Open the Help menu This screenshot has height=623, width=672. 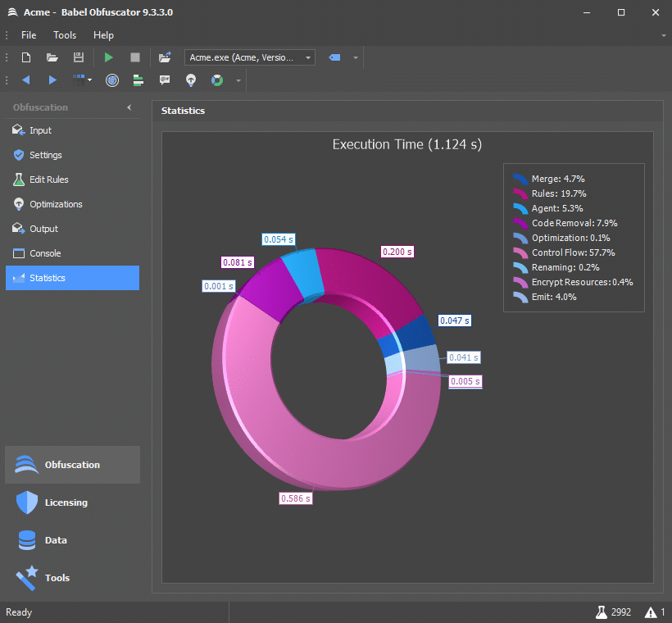104,35
